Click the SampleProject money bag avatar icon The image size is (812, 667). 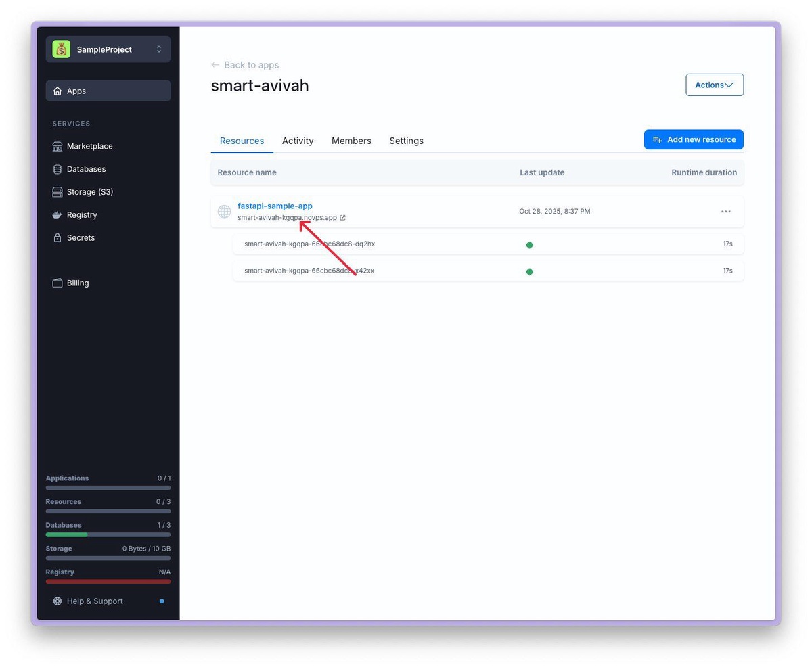62,49
